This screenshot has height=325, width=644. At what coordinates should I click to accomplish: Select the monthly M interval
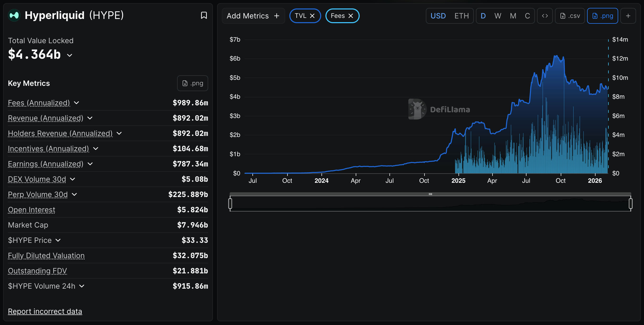pos(513,16)
